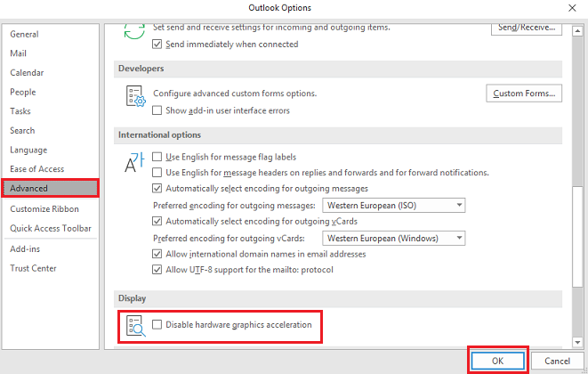Go to the Search options category
This screenshot has height=374, width=588.
[x=50, y=131]
